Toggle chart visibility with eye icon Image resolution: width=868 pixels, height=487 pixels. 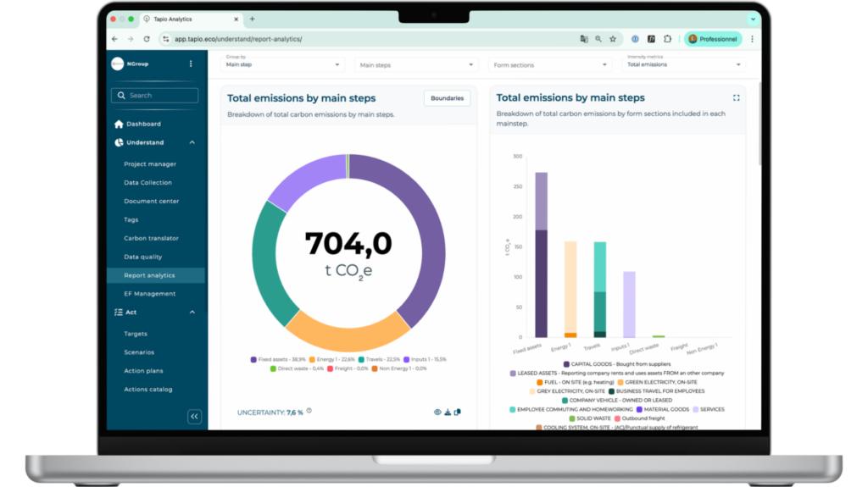tap(437, 412)
